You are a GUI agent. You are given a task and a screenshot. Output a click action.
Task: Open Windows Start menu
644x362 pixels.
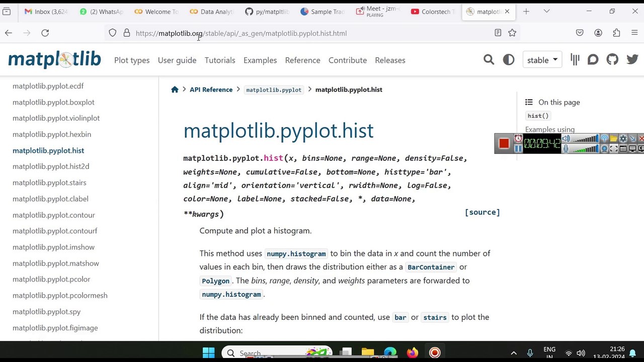(209, 353)
